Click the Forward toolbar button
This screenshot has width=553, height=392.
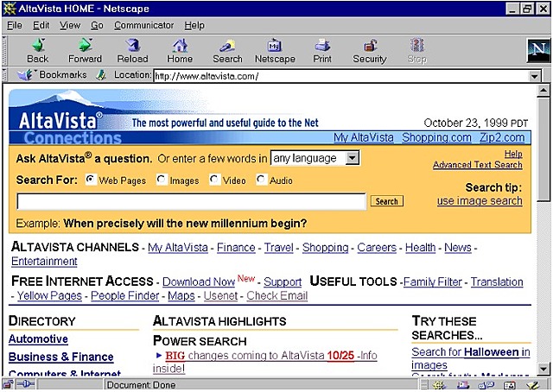click(x=85, y=51)
